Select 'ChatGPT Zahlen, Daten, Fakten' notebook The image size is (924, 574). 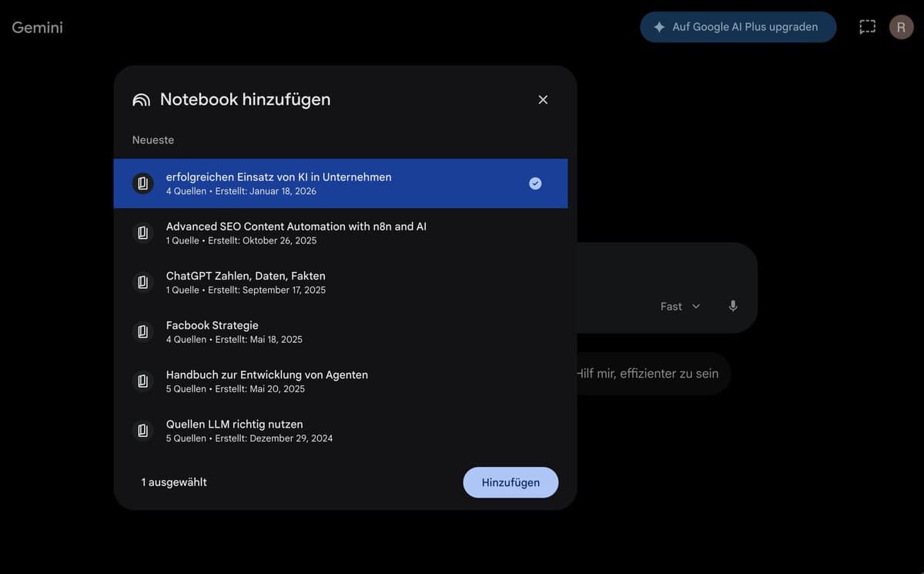point(340,282)
